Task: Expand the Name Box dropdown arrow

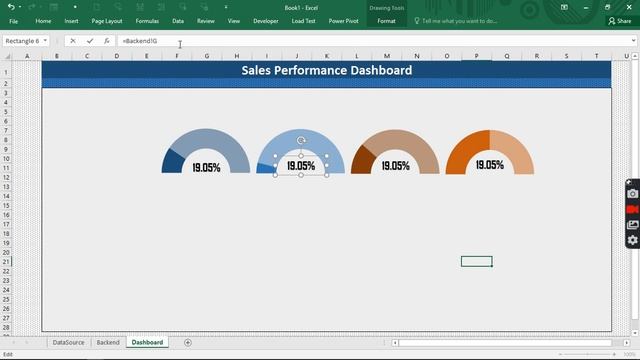Action: click(45, 41)
